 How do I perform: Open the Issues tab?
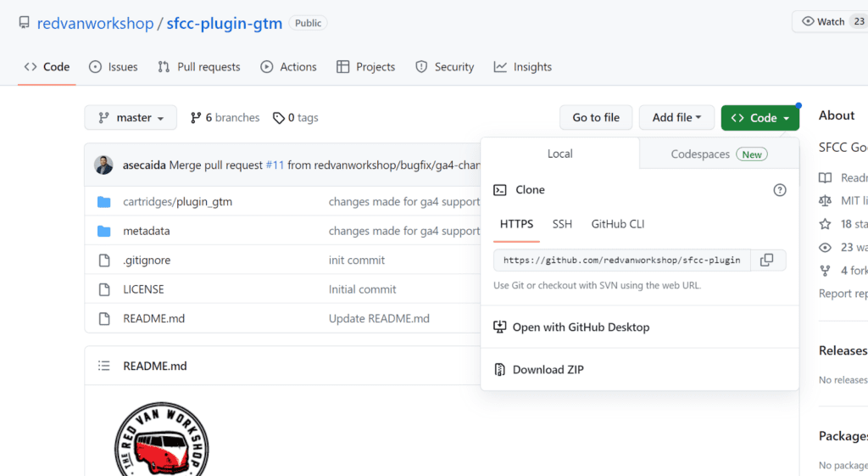point(114,67)
